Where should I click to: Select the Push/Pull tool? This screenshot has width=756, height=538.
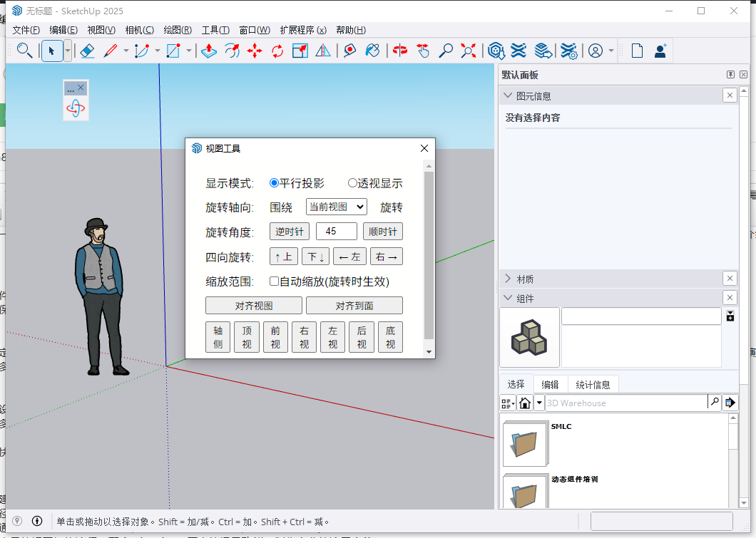point(209,51)
